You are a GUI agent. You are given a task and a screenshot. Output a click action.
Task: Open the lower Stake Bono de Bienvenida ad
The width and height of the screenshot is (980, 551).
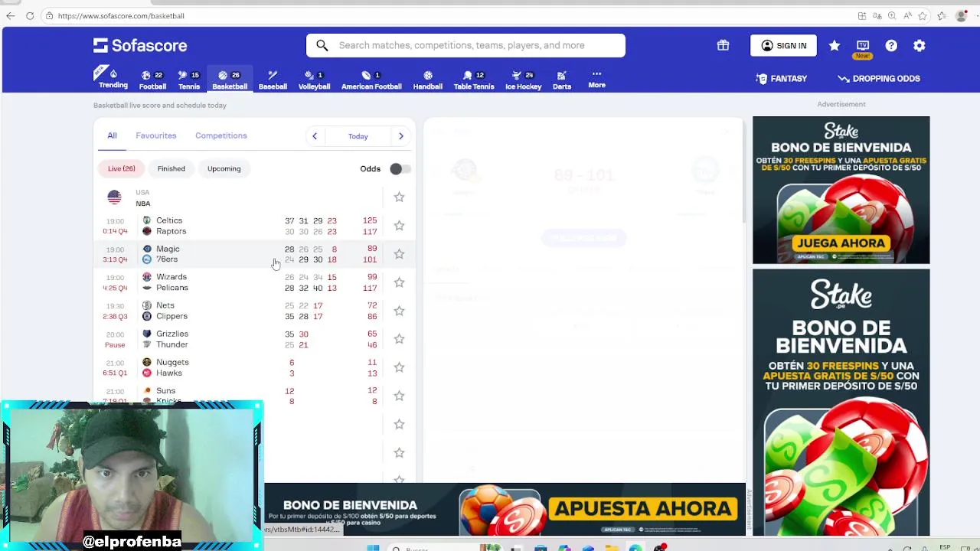(x=841, y=402)
